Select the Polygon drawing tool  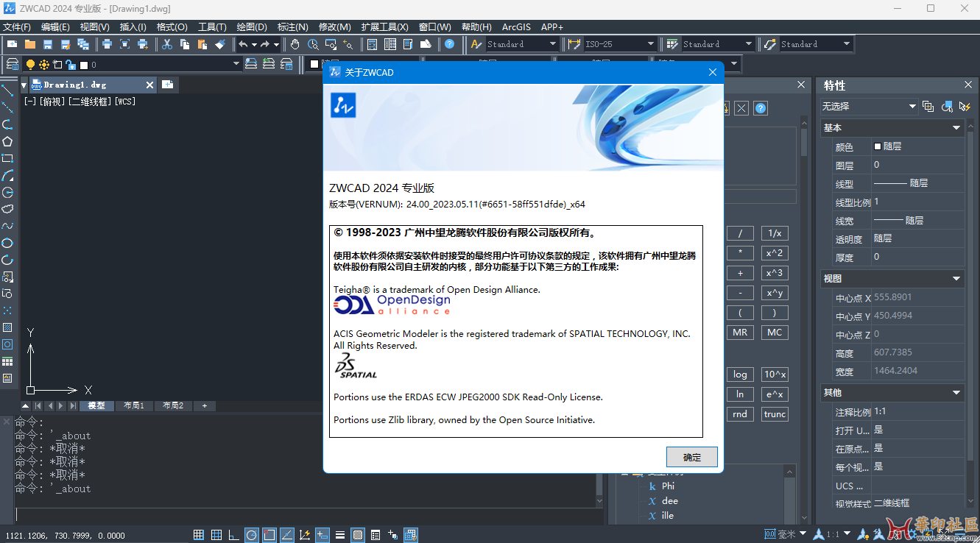(x=7, y=141)
